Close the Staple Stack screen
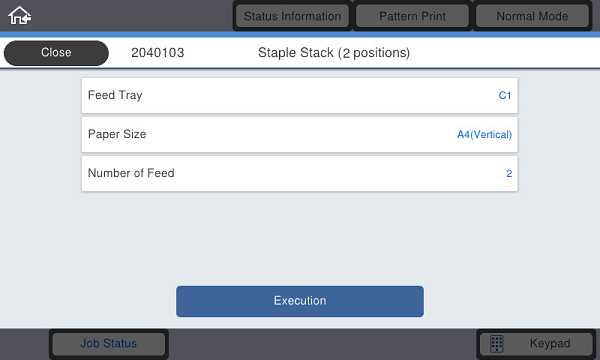 56,52
